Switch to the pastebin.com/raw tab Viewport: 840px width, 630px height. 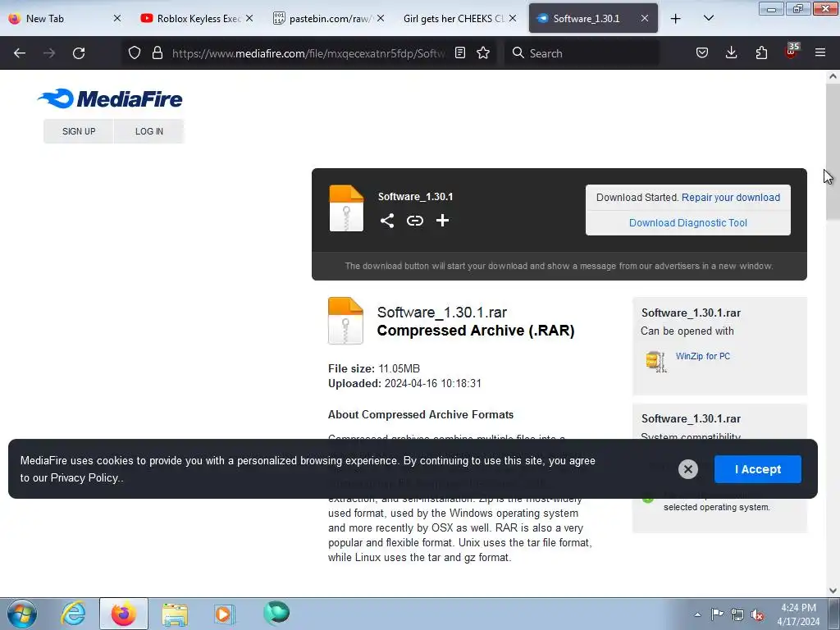click(x=328, y=19)
